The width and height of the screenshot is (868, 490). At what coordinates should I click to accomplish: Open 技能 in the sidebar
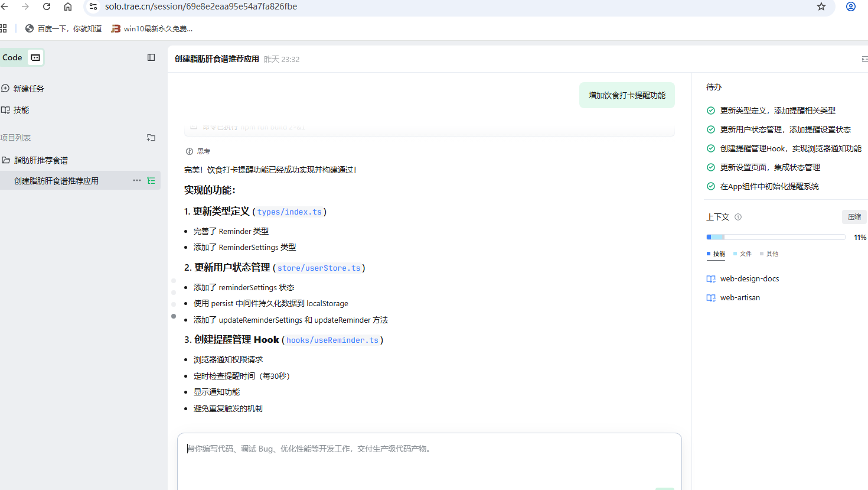(21, 110)
